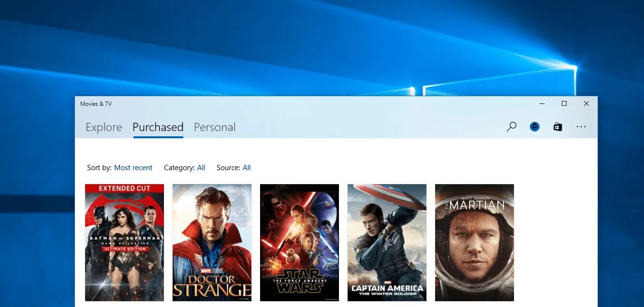This screenshot has width=644, height=307.
Task: Go to the Personal tab
Action: [x=215, y=127]
